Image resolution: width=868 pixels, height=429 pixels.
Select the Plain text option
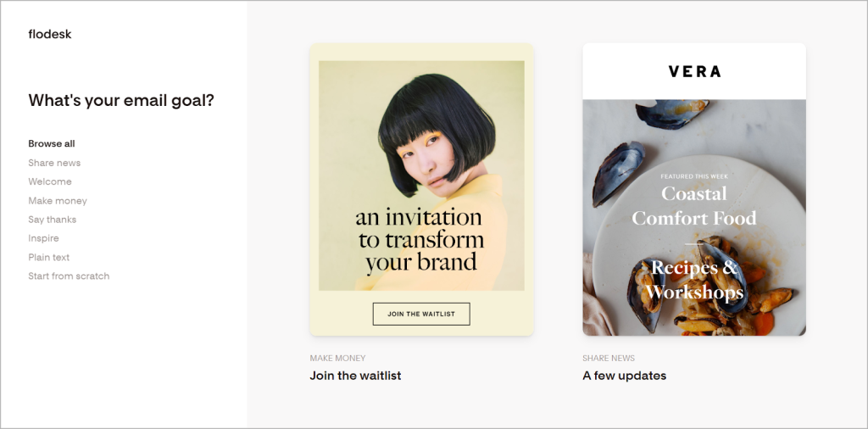pyautogui.click(x=49, y=257)
